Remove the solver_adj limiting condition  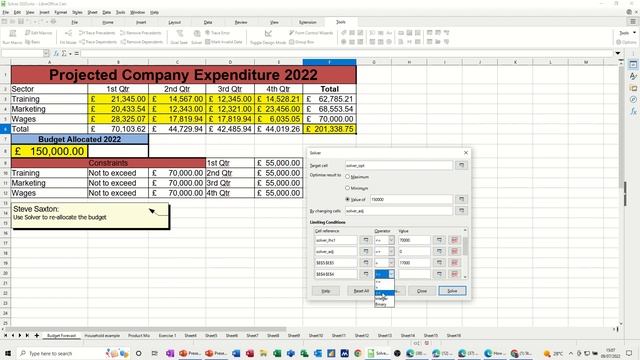pos(454,251)
